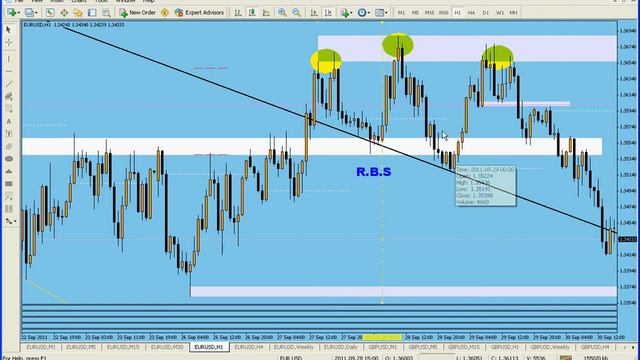The width and height of the screenshot is (640, 360).
Task: Switch chart to bar chart mode
Action: tap(238, 13)
